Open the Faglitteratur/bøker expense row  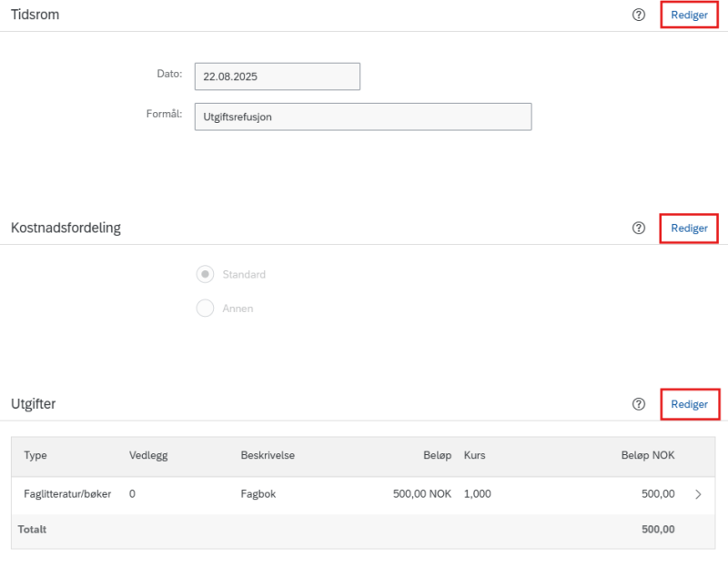pos(363,494)
